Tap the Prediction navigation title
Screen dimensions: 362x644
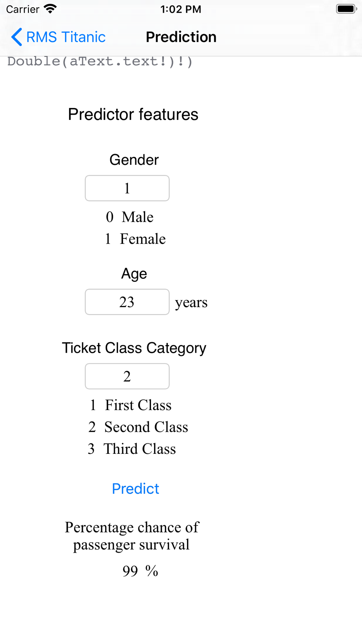pos(181,37)
